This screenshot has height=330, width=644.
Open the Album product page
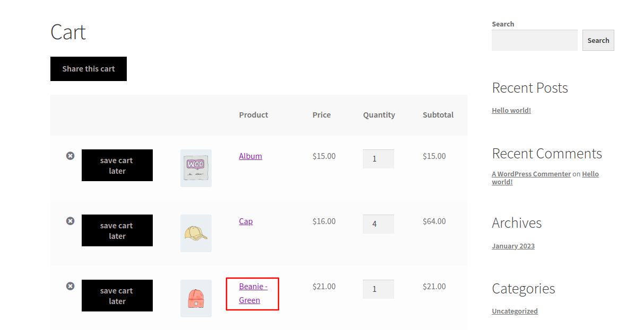click(x=250, y=156)
